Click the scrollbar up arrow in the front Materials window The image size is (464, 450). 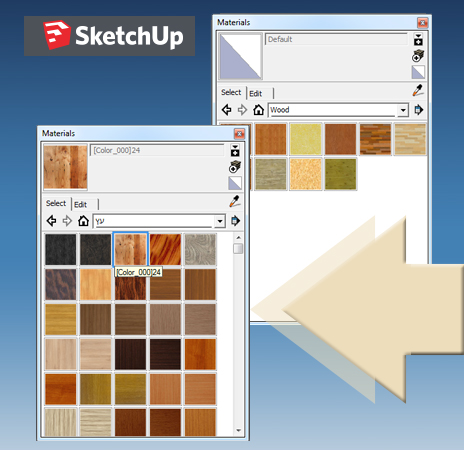(238, 238)
